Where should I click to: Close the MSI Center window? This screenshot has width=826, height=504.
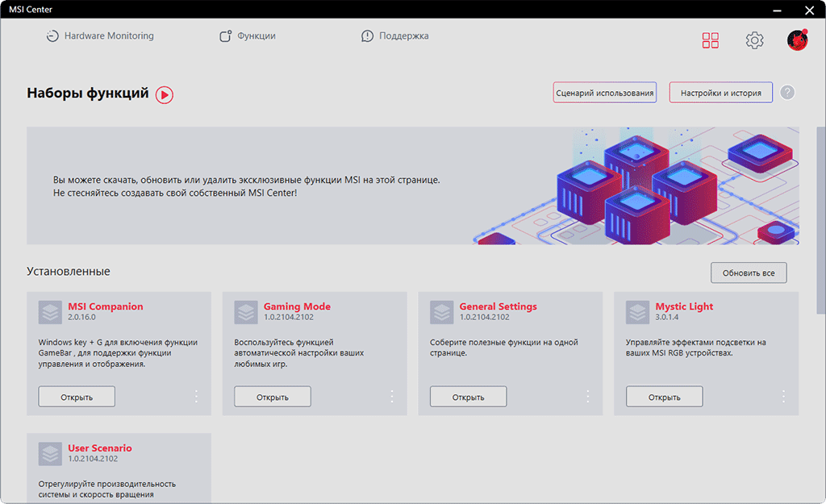coord(810,10)
